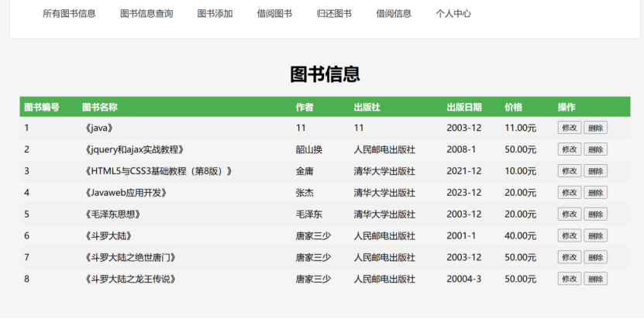Image resolution: width=644 pixels, height=319 pixels.
Task: Click 修改 for 斗罗大陆之绝世唐门 row
Action: [x=570, y=257]
